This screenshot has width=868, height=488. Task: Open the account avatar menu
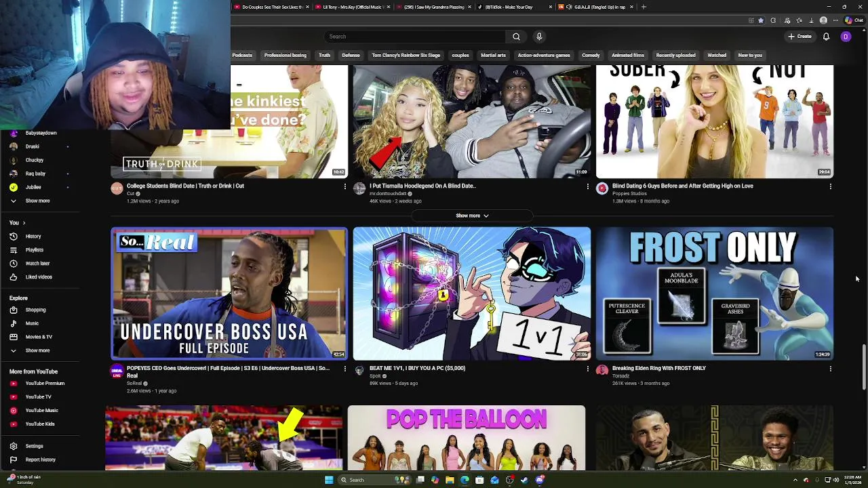[846, 37]
